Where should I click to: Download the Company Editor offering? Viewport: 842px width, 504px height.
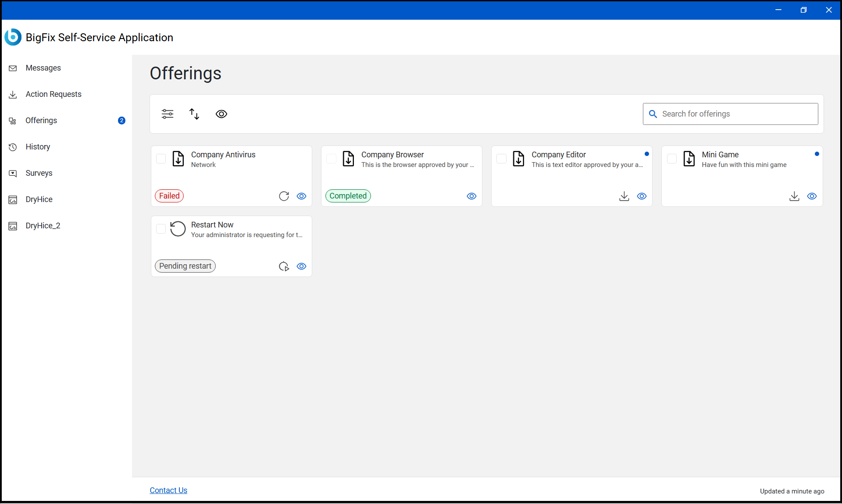[x=624, y=196]
